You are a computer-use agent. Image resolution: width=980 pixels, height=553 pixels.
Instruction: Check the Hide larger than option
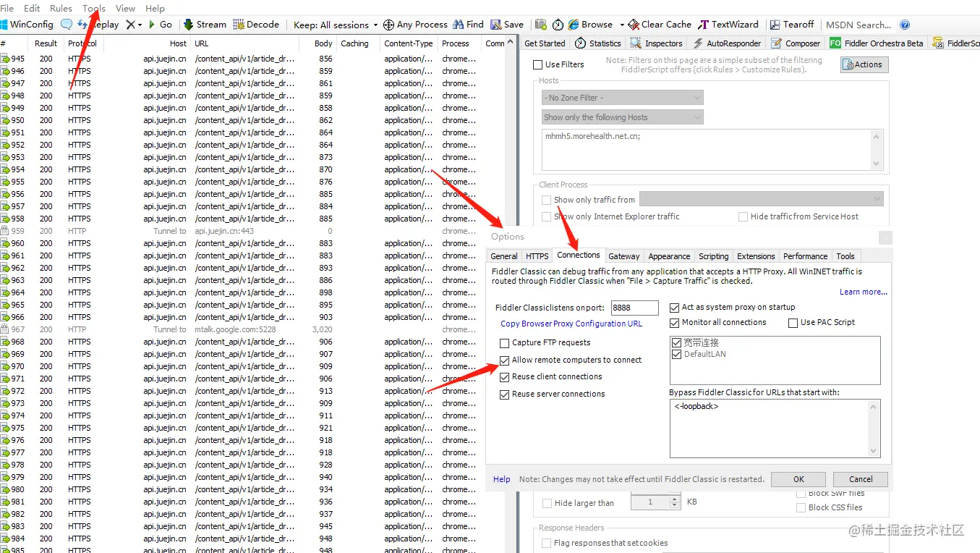(x=547, y=503)
